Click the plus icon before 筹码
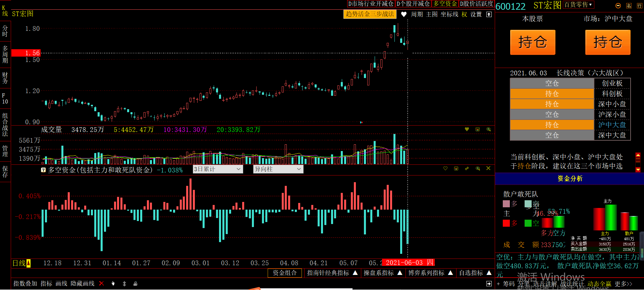Screen dimensions: 644x290 498,284
